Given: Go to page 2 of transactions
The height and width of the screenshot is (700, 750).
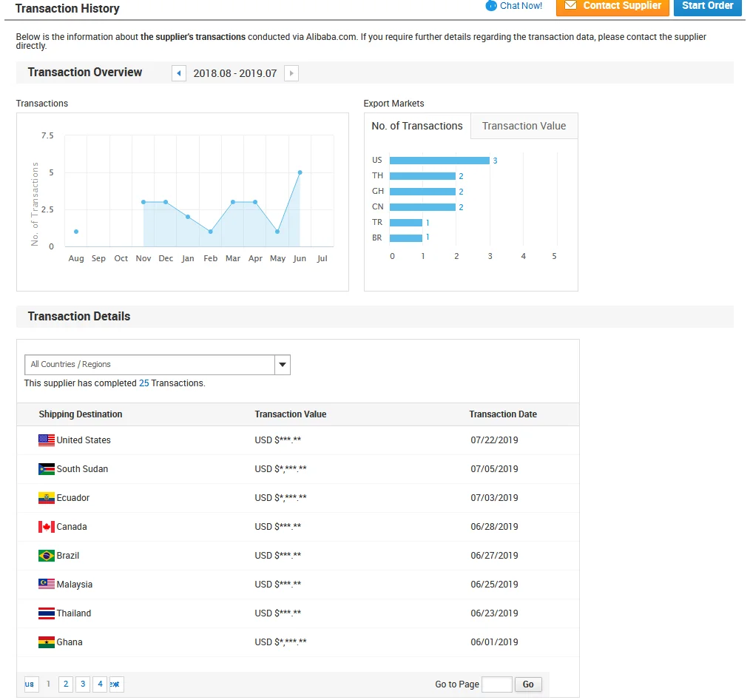Looking at the screenshot, I should pos(66,684).
